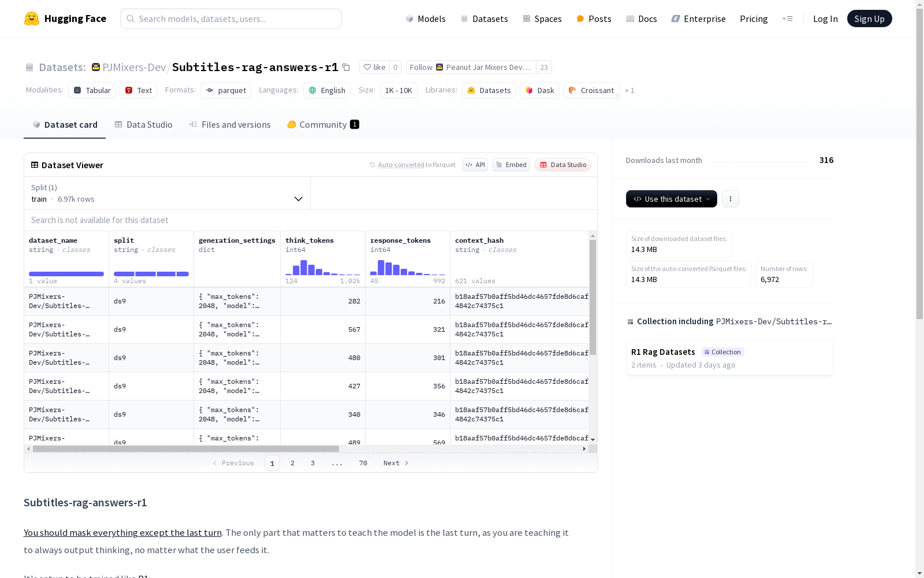
Task: Click the Next page button
Action: tap(396, 463)
